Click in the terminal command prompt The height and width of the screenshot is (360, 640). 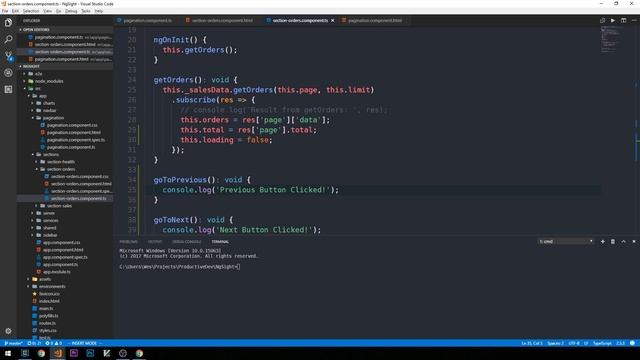click(180, 267)
